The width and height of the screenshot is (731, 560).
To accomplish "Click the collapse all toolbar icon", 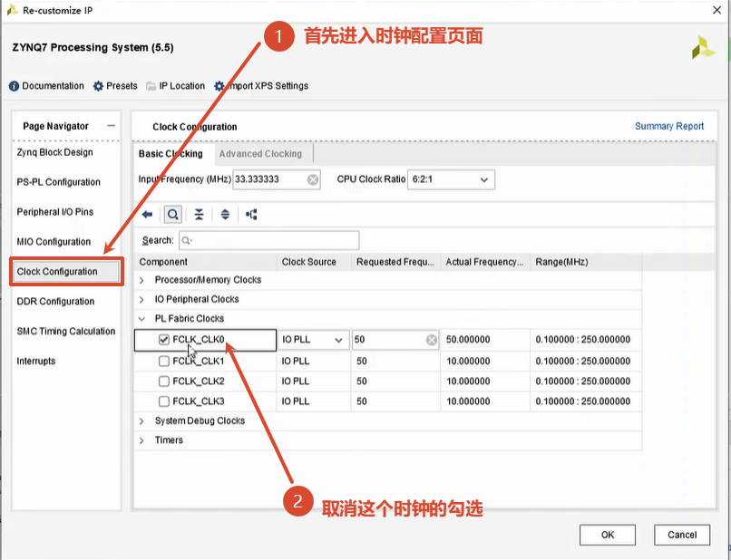I will (x=199, y=215).
